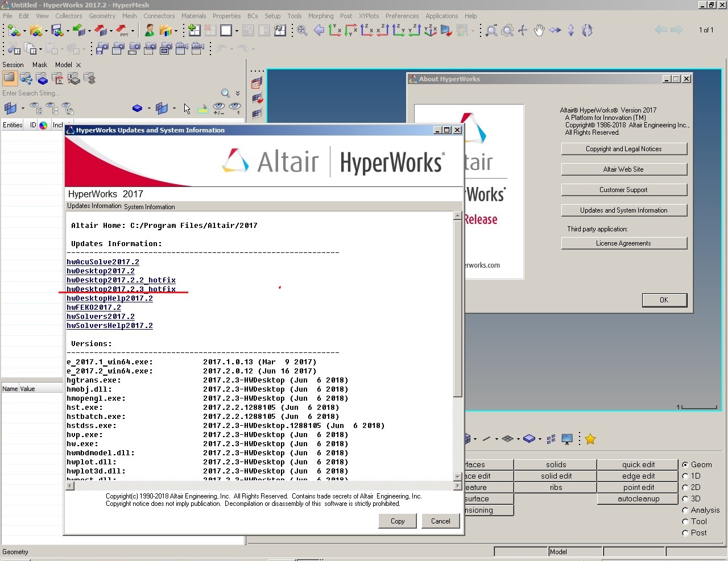Image resolution: width=728 pixels, height=561 pixels.
Task: Open the Preferences menu
Action: (x=402, y=16)
